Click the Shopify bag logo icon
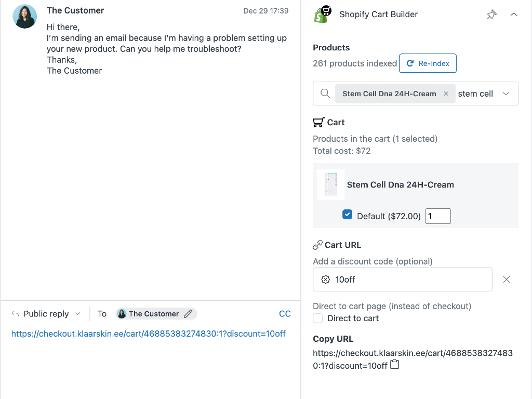Screen dimensions: 532x399 (323, 15)
